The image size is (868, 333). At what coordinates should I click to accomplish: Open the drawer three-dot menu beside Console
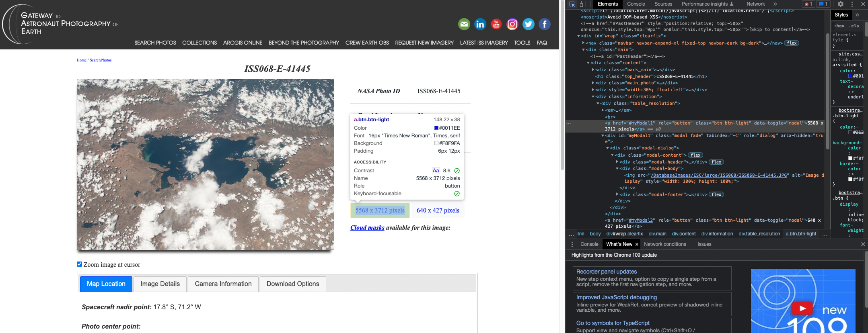tap(572, 244)
